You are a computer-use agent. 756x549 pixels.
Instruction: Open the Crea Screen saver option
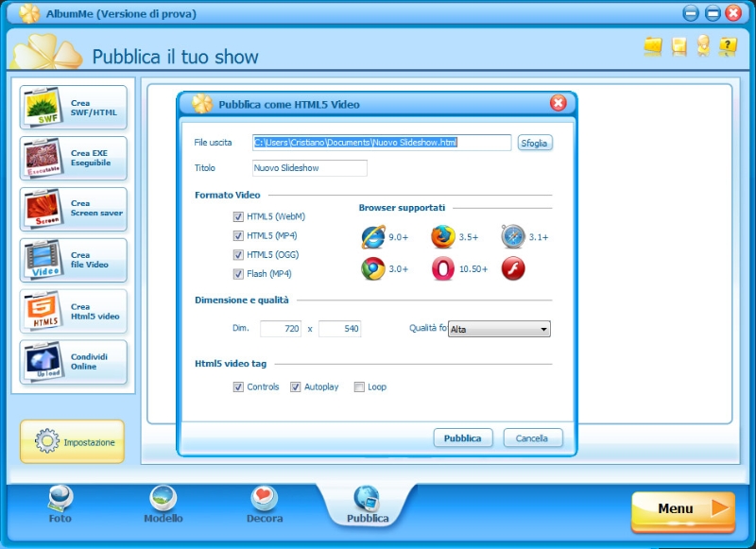43,209
